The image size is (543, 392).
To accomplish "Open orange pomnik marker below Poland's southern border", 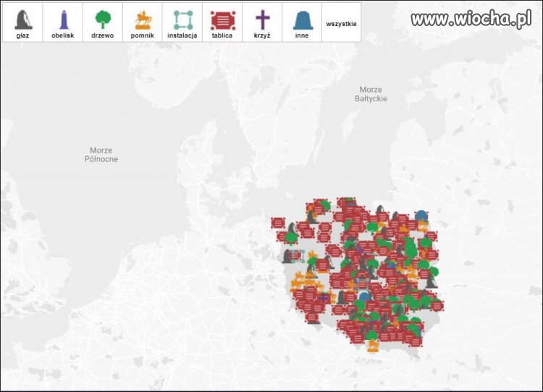I will (x=373, y=346).
